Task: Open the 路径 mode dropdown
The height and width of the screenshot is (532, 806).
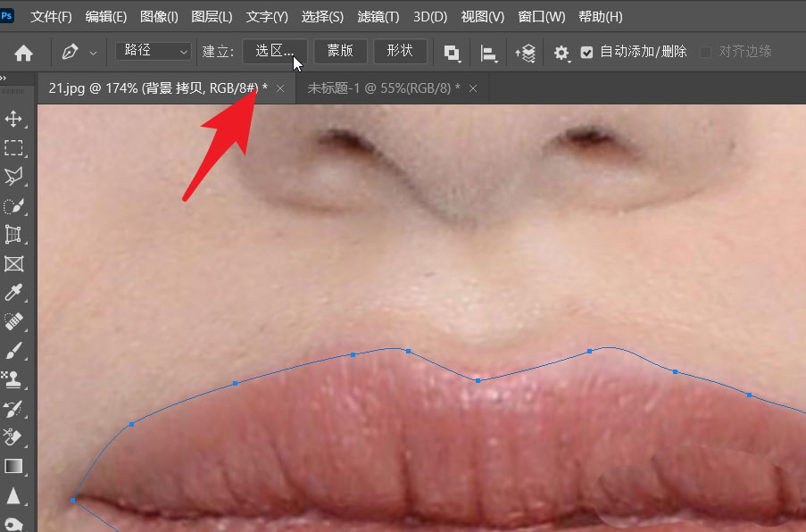Action: (x=152, y=52)
